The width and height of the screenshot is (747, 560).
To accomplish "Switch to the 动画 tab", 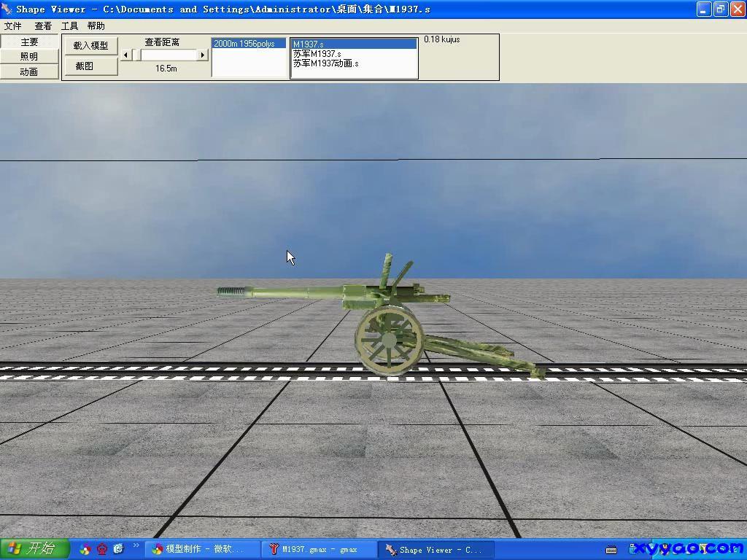I will click(29, 71).
